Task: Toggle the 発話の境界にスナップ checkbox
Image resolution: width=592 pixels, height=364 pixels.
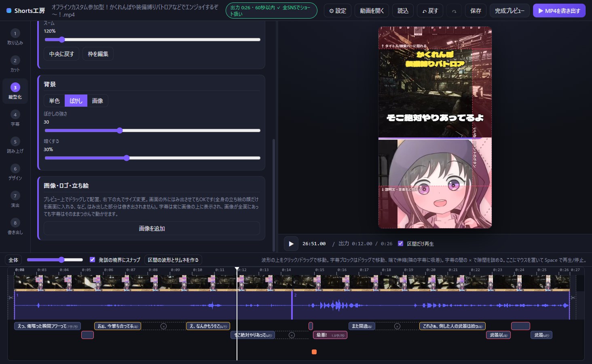Action: (x=92, y=260)
